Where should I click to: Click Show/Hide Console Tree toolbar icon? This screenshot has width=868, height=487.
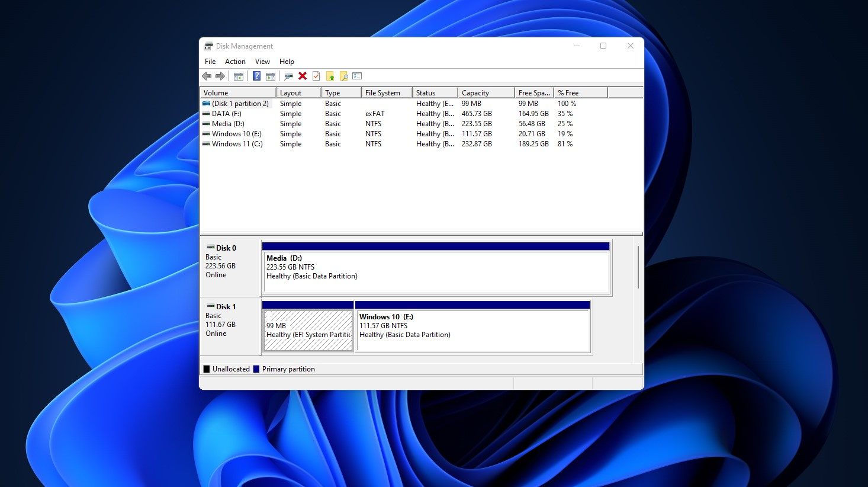[239, 76]
